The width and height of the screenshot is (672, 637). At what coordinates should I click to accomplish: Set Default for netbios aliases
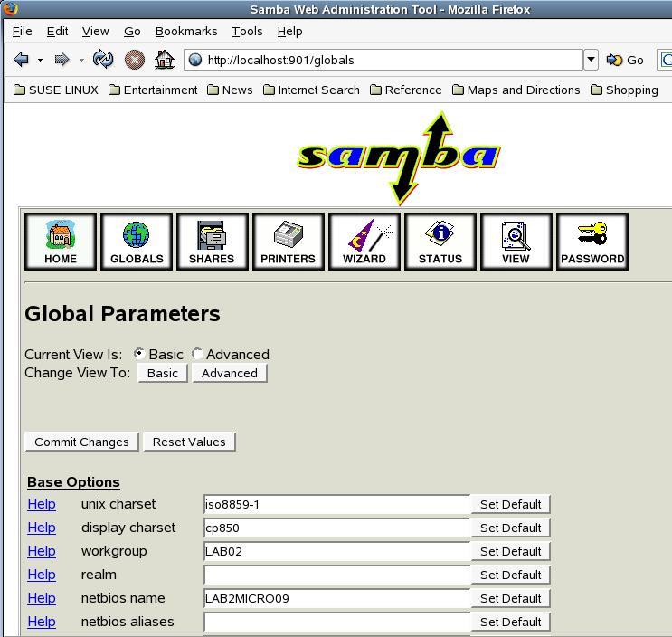[510, 622]
